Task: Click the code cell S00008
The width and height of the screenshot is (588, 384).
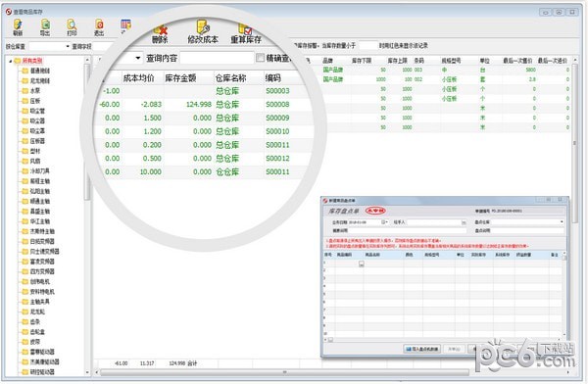Action: pyautogui.click(x=277, y=104)
